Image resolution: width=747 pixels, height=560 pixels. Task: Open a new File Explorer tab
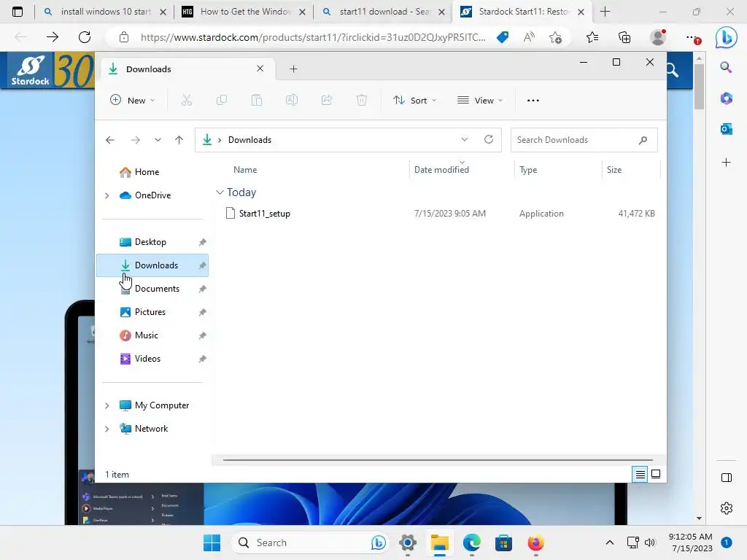point(293,69)
